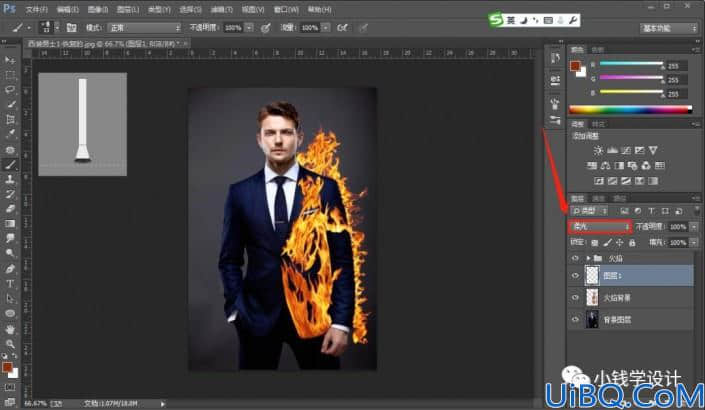Open brush preset picker arrow
705x410 pixels.
point(57,28)
